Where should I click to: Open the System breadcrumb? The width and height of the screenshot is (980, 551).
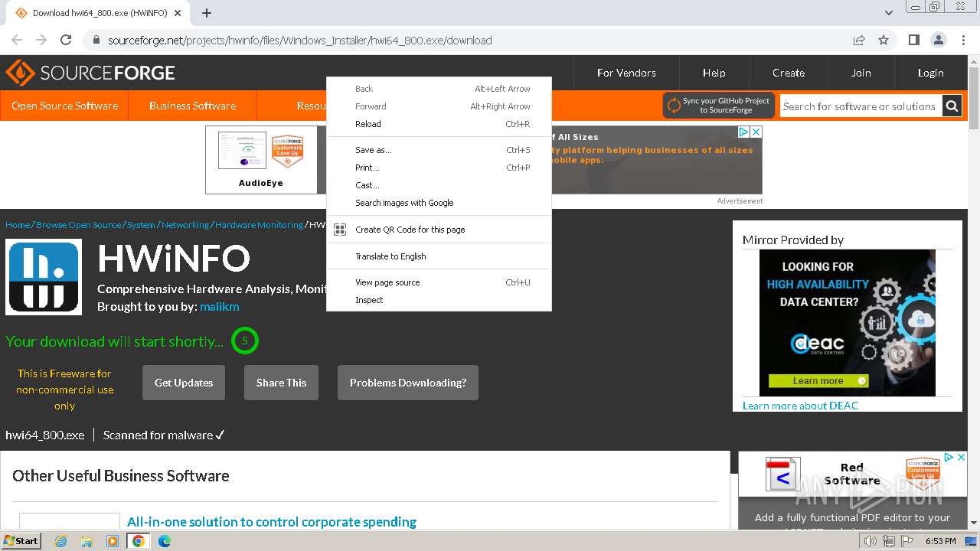(141, 225)
